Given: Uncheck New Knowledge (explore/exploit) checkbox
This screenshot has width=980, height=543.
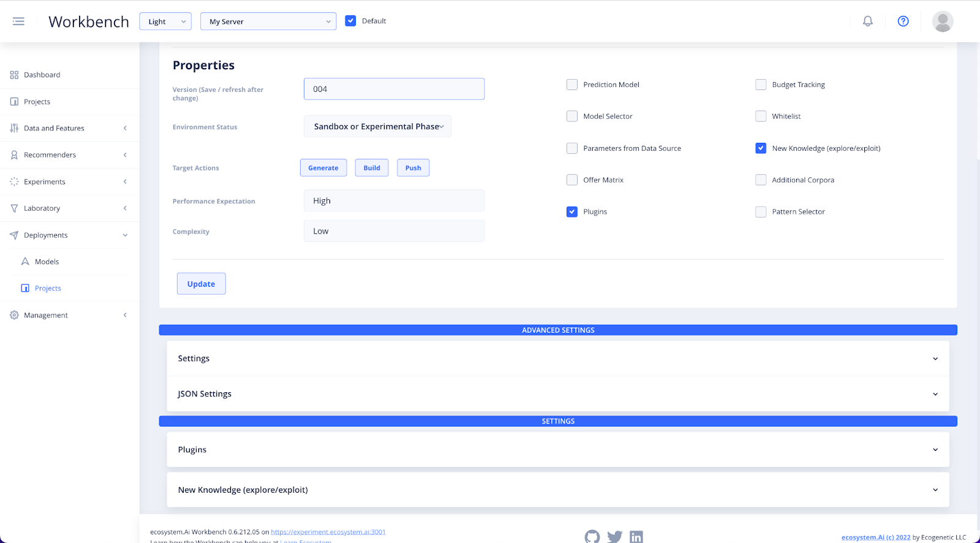Looking at the screenshot, I should point(761,148).
